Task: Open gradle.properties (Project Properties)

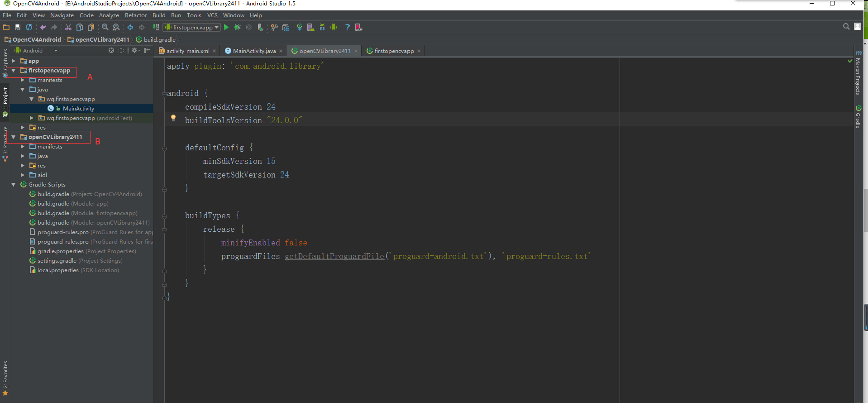Action: tap(86, 251)
